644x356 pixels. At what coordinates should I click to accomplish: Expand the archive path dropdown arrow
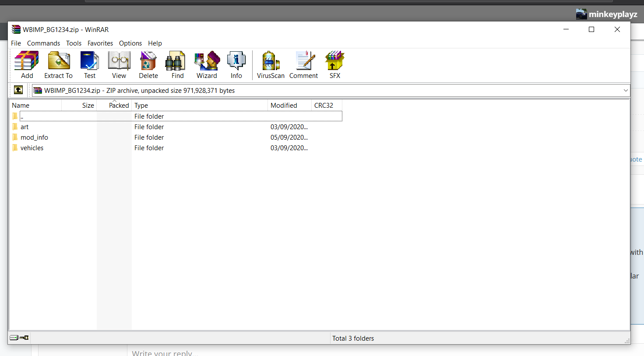click(626, 90)
